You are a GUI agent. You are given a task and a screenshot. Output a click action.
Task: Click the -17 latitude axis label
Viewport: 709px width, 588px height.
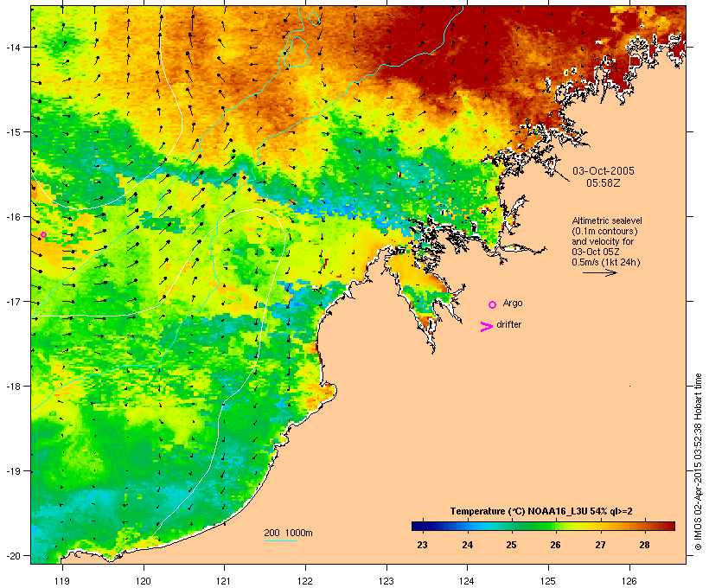pyautogui.click(x=12, y=301)
